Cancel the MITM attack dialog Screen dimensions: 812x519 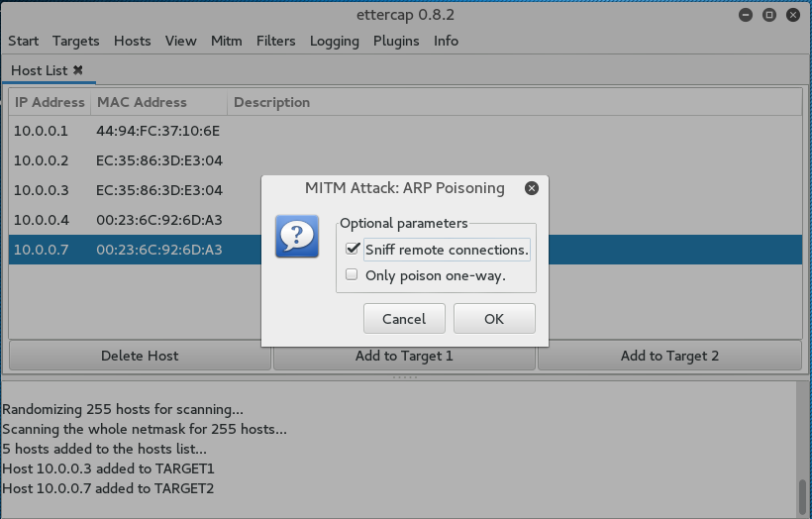click(404, 319)
